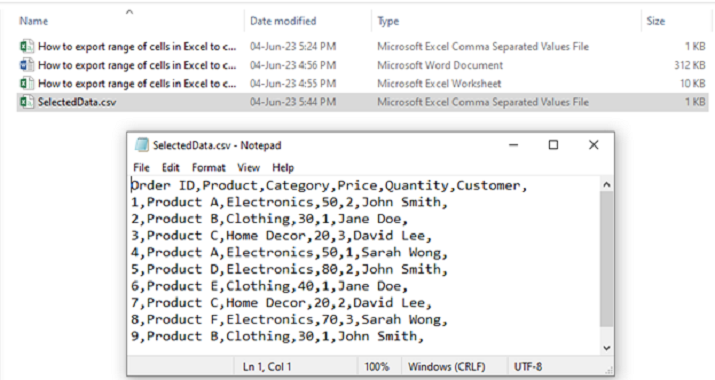Select the file typed Microsoft Word Document
715x380 pixels.
pos(363,65)
